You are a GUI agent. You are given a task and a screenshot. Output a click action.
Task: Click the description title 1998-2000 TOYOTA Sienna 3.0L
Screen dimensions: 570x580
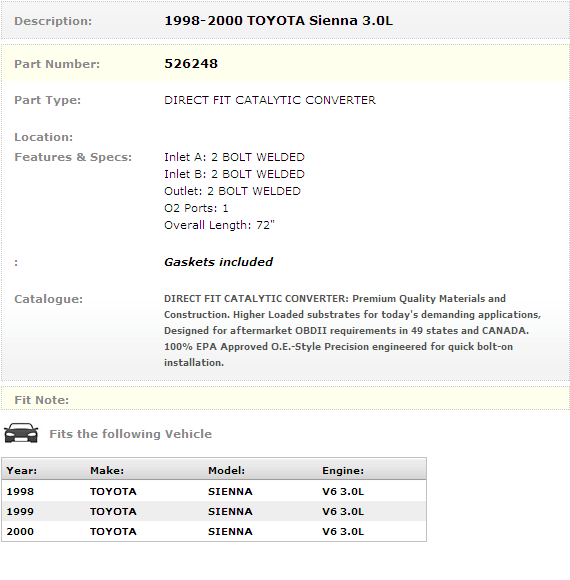279,21
